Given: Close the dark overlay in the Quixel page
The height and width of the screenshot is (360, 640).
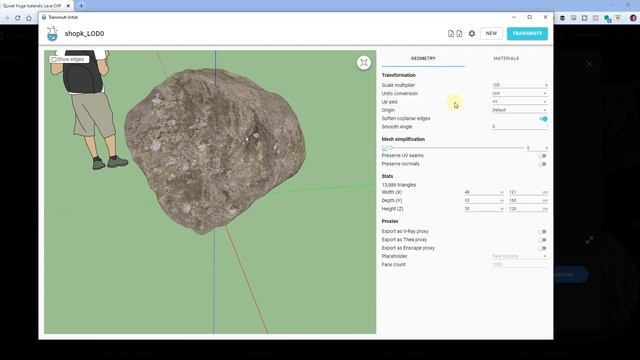Looking at the screenshot, I should tap(589, 64).
